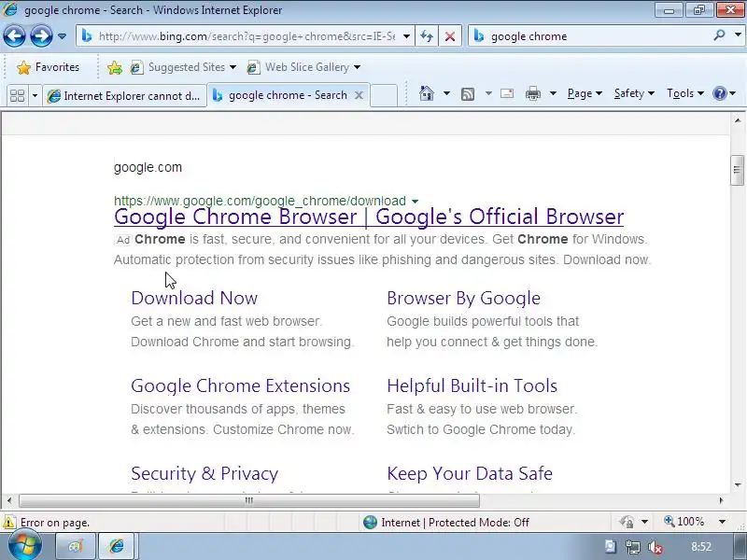The image size is (747, 560).
Task: Click the magnifier search icon
Action: (x=719, y=35)
